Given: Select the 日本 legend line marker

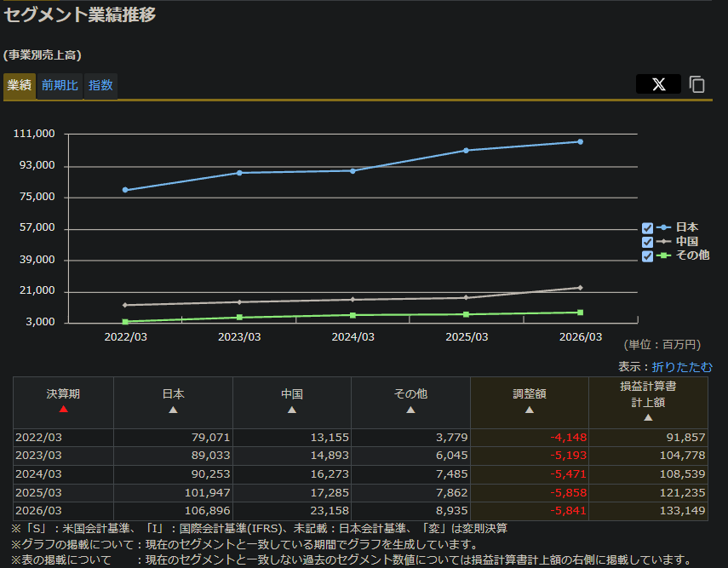Looking at the screenshot, I should [x=664, y=227].
